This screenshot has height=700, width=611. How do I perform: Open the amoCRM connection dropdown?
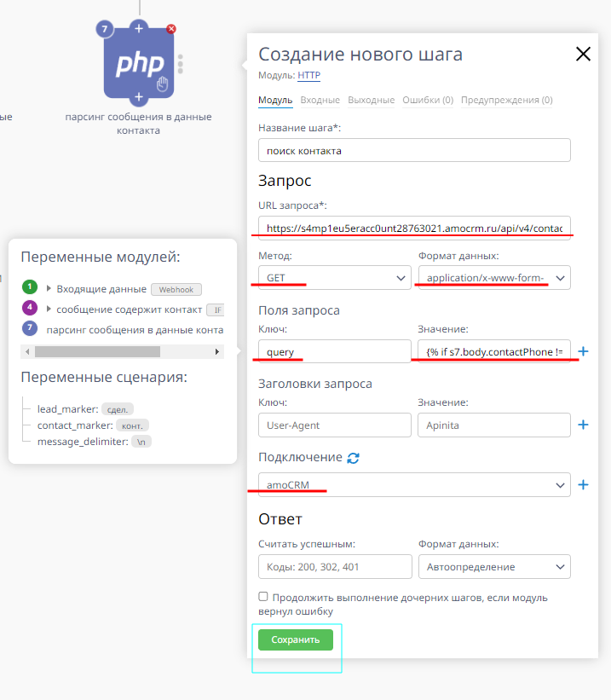[413, 484]
